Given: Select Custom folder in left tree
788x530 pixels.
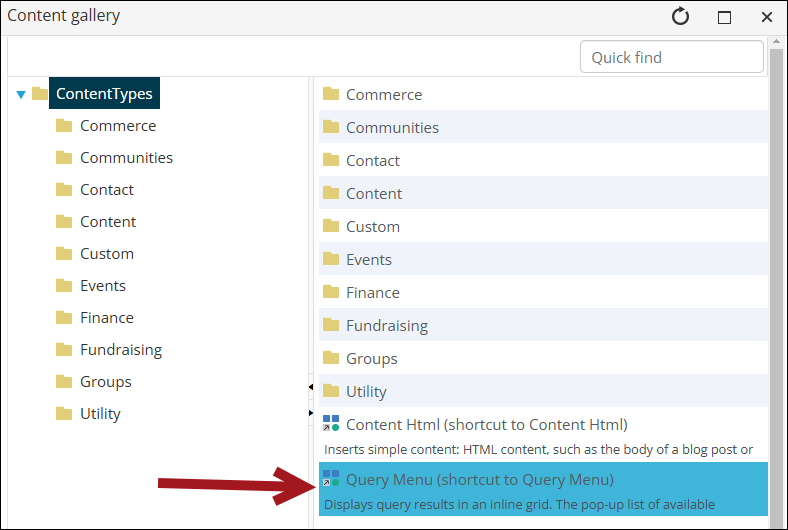Looking at the screenshot, I should [x=107, y=254].
